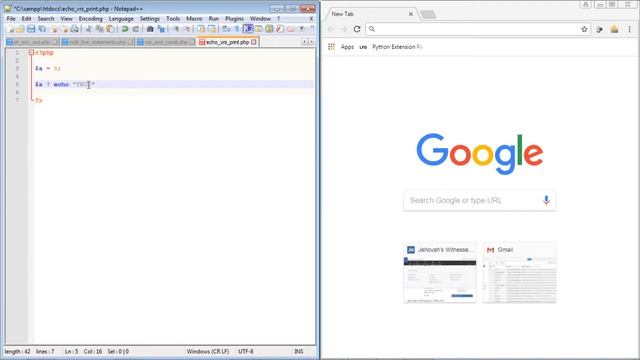Open Chrome's three-dot menu
Viewport: 640px width, 360px height.
[x=629, y=29]
